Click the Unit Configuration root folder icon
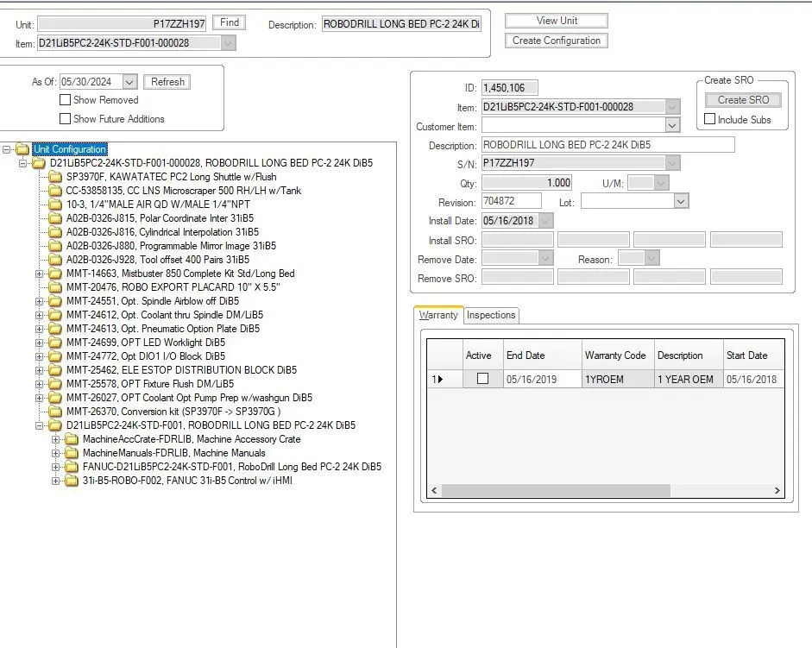 click(x=22, y=149)
